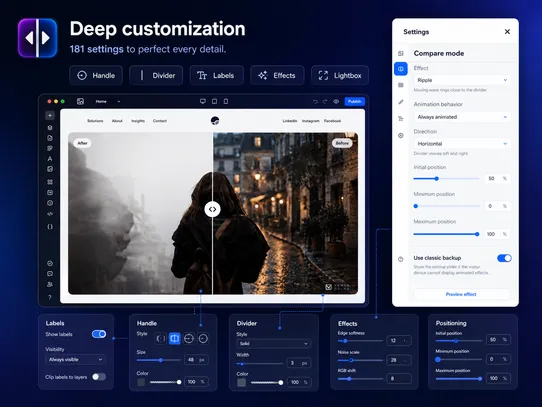
Task: Enable Clip labels to layers switch
Action: (99, 377)
